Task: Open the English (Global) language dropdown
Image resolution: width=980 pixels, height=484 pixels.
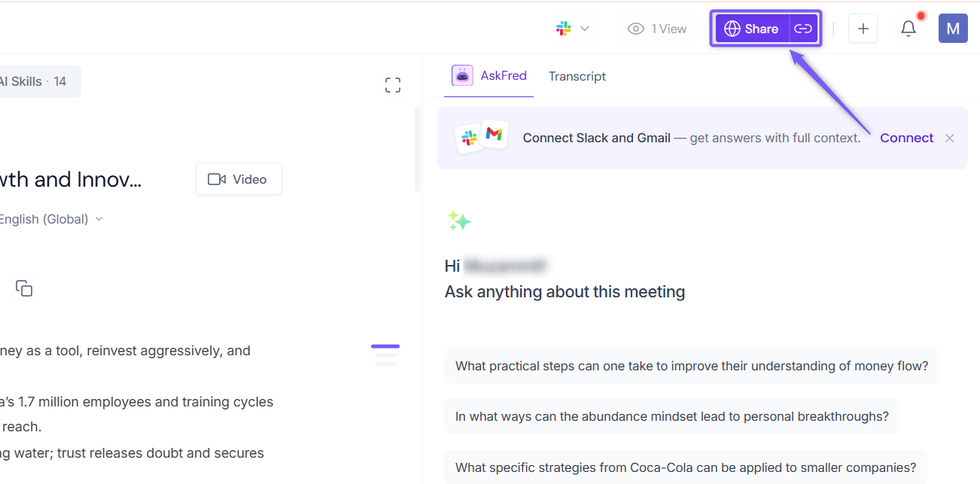Action: (50, 219)
